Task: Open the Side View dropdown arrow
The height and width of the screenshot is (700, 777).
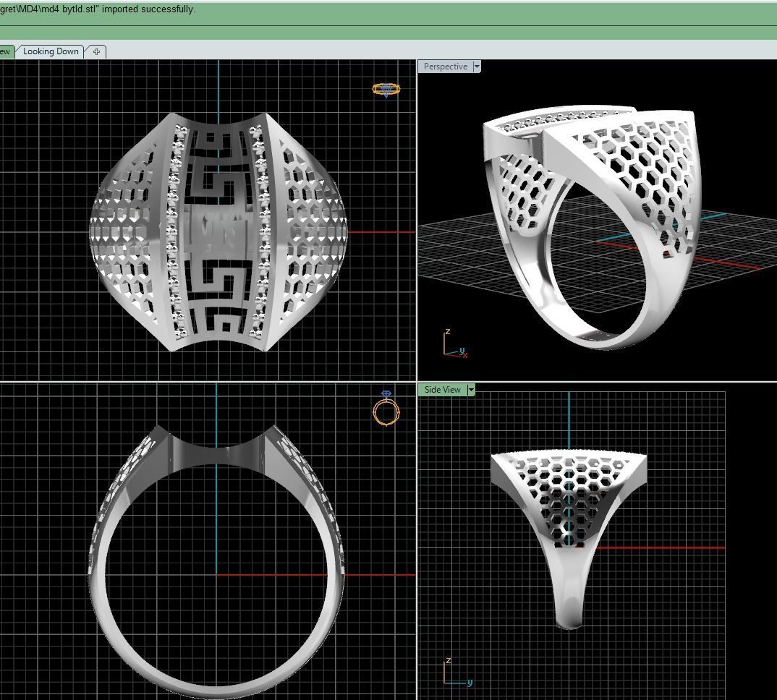Action: tap(471, 390)
